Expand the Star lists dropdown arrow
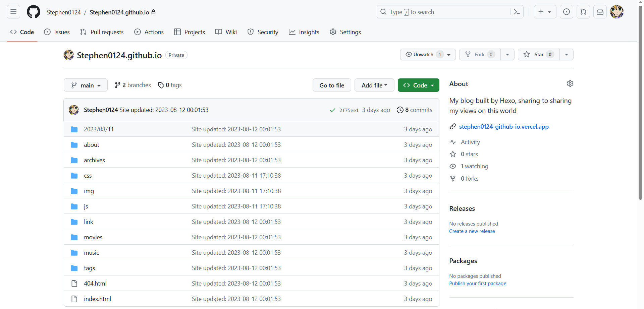The image size is (644, 309). coord(567,55)
